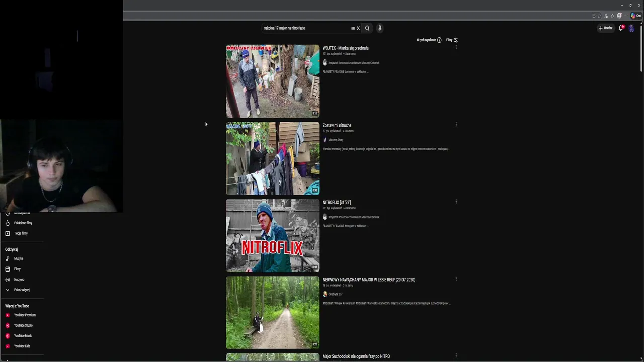Open YouTube Studio link
644x362 pixels.
(x=23, y=325)
